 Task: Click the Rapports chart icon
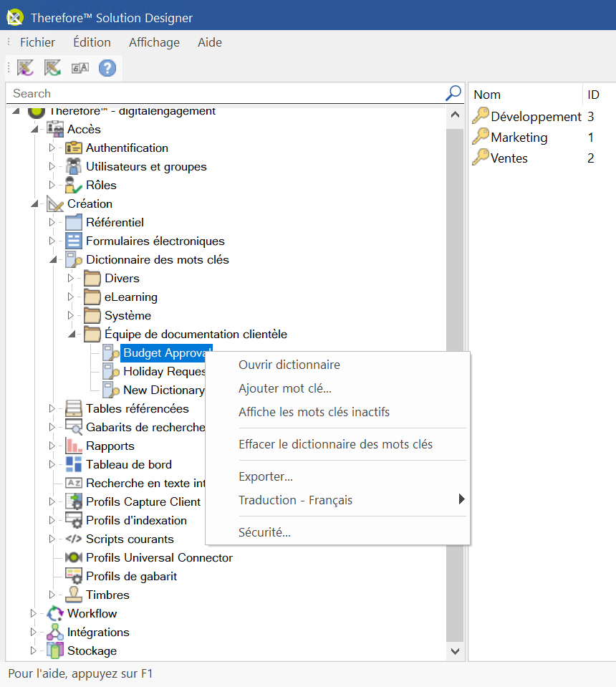(x=74, y=446)
